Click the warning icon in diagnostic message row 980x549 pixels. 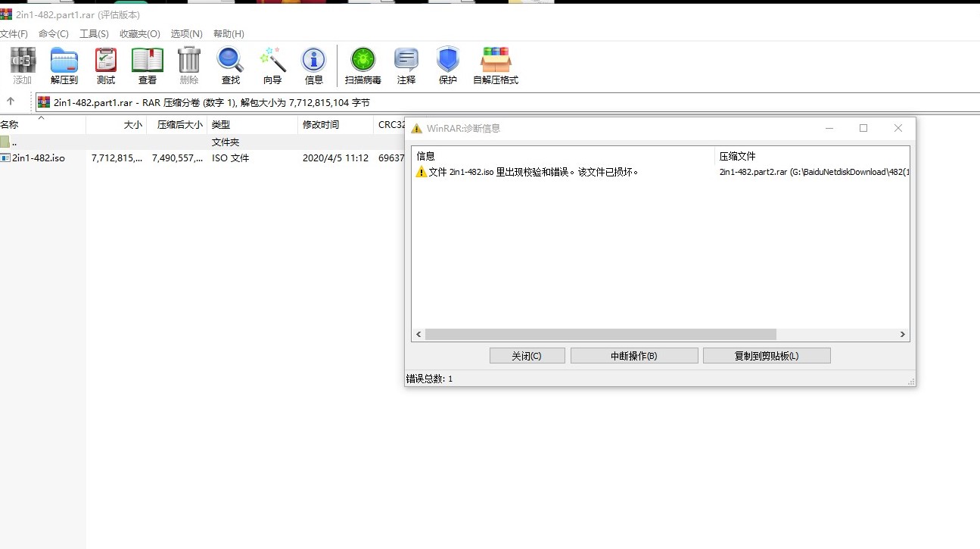(422, 172)
